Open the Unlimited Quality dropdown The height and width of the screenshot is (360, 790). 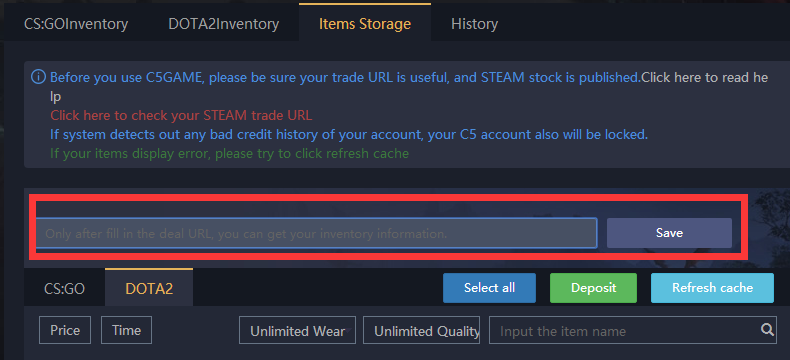(421, 330)
